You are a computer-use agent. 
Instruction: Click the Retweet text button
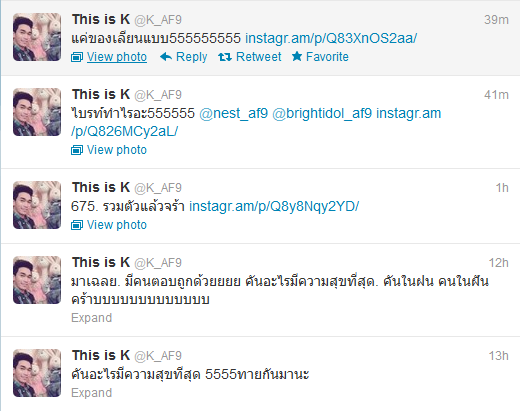259,57
